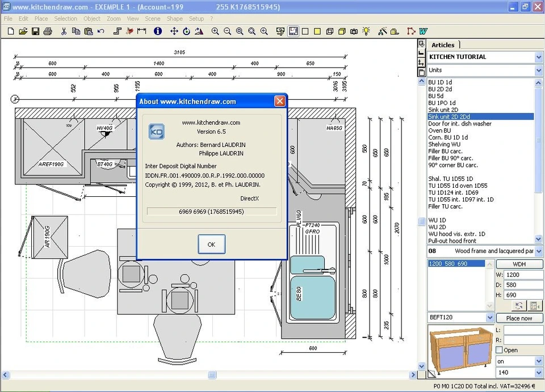Tick the Open checkbox
The image size is (545, 392).
(x=499, y=350)
